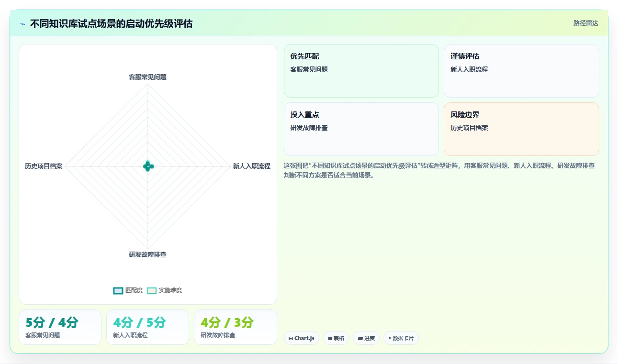The height and width of the screenshot is (364, 618).
Task: Click 客服常见问题 under the 5分 / 4分 score
Action: pyautogui.click(x=43, y=335)
